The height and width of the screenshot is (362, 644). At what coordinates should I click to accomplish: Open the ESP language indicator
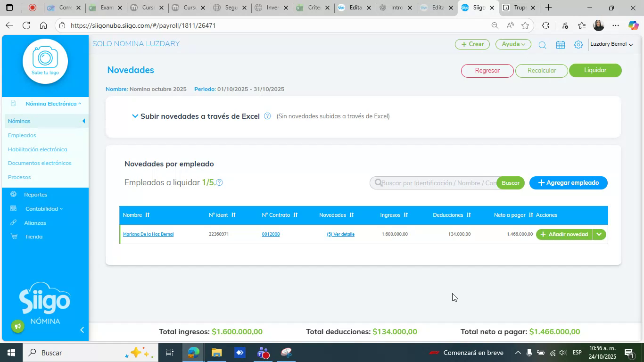click(x=577, y=353)
